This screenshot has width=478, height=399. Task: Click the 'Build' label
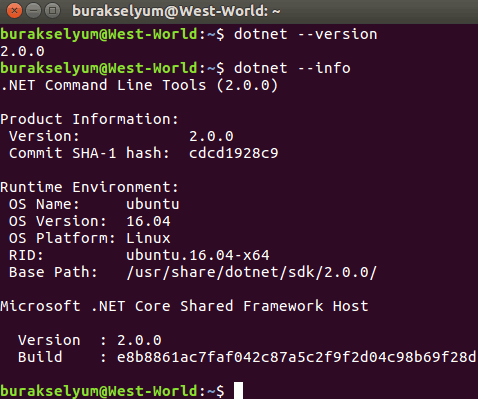(40, 357)
